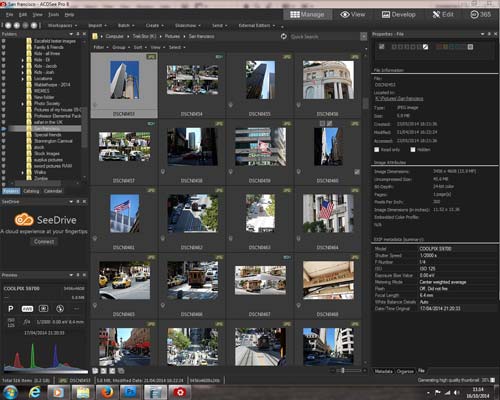
Task: Open the Tools menu
Action: (x=53, y=15)
